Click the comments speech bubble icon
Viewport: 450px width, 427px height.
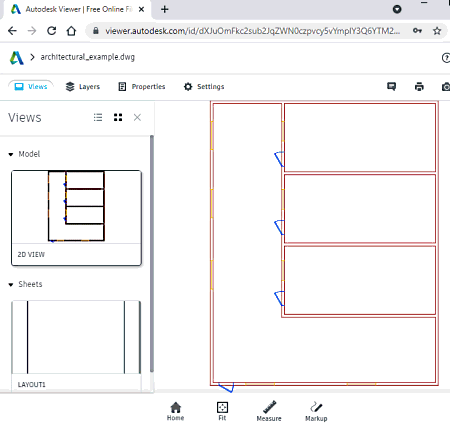pyautogui.click(x=391, y=87)
